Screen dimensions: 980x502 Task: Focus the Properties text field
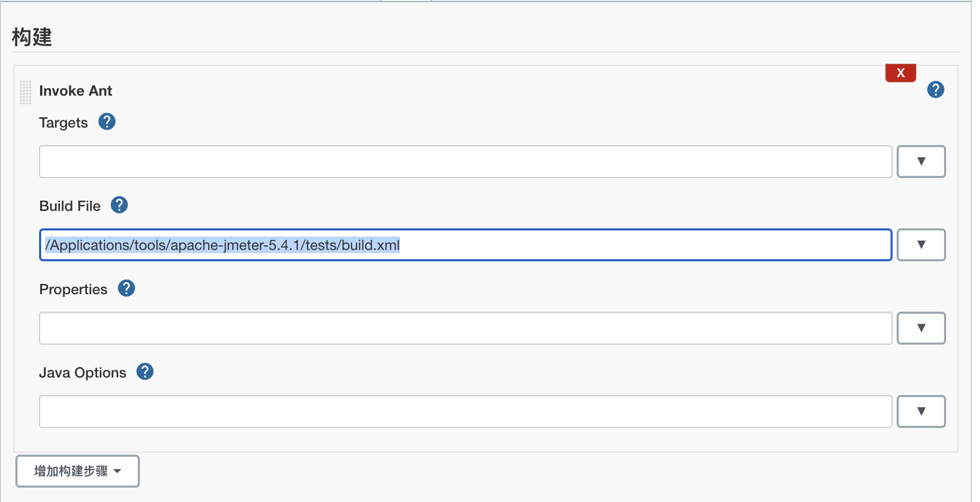465,328
